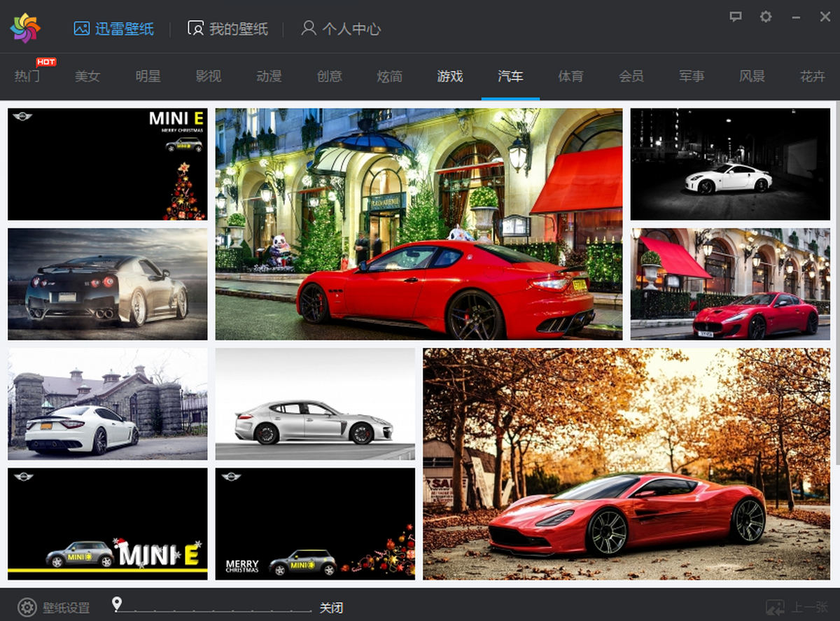The image size is (840, 621).
Task: Switch to the 美女 category tab
Action: coord(87,76)
